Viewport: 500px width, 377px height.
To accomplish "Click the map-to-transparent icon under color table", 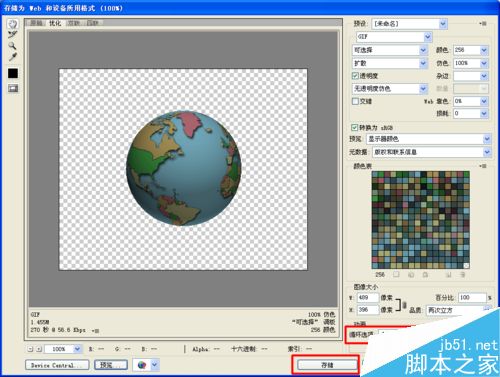I will [396, 274].
